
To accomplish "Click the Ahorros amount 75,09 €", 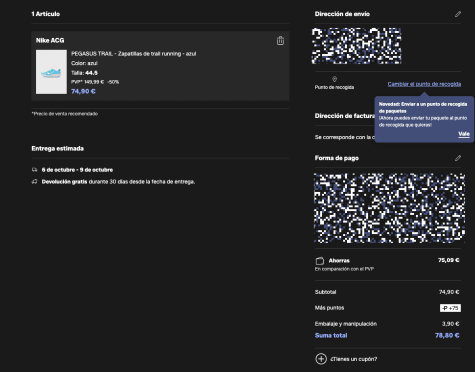I will [449, 260].
